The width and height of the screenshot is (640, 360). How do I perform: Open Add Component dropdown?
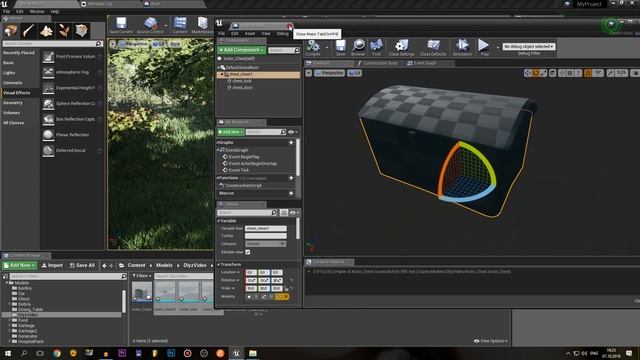point(241,50)
